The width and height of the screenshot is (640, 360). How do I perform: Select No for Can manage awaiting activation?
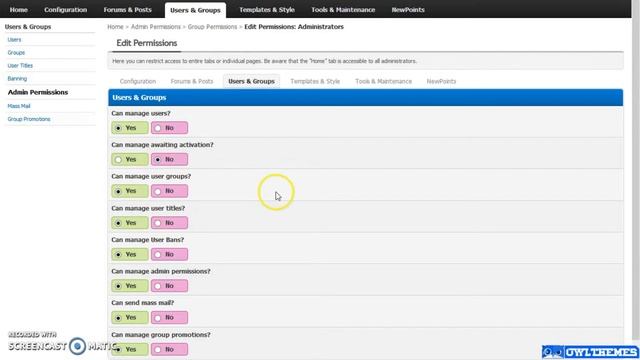[x=169, y=159]
